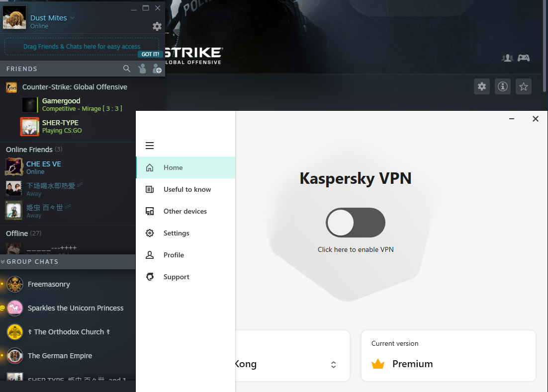Viewport: 548px width, 392px height.
Task: Collapse the Offline friends section header
Action: click(23, 233)
